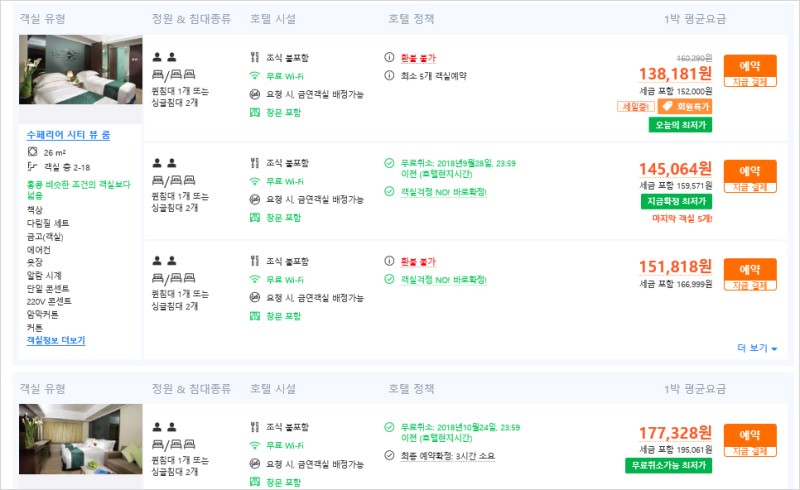Click the 창문 포함 window icon in third row
Screen dimensions: 800x490
255,316
